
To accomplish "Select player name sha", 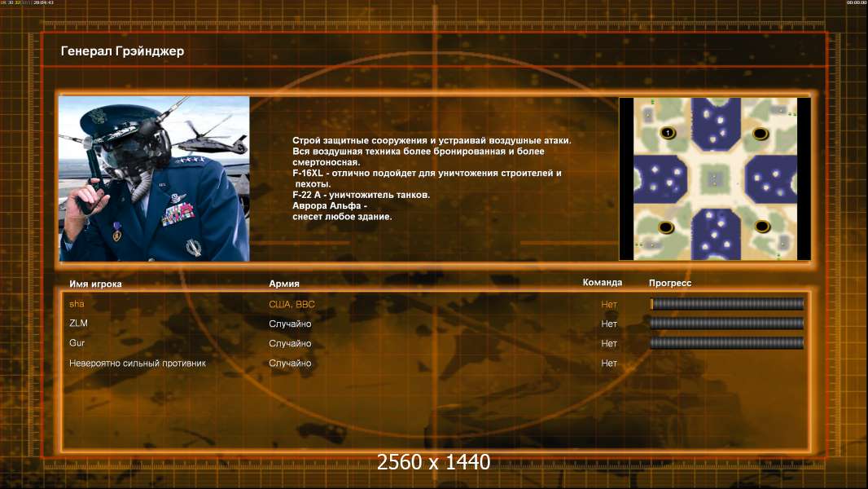I will point(77,303).
